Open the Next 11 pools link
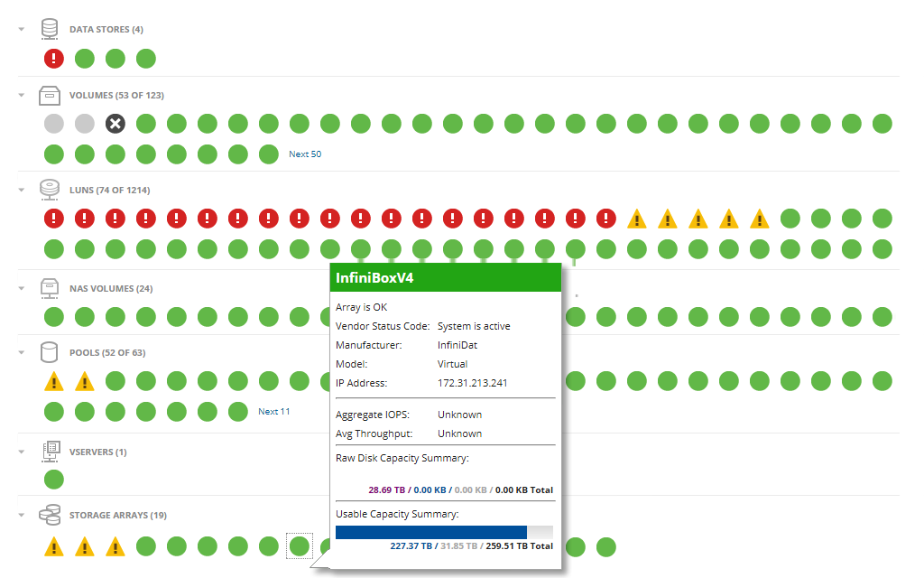This screenshot has height=578, width=924. (x=273, y=411)
